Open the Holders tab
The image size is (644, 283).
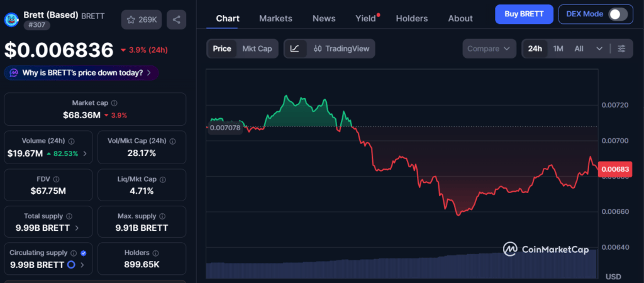(x=411, y=18)
